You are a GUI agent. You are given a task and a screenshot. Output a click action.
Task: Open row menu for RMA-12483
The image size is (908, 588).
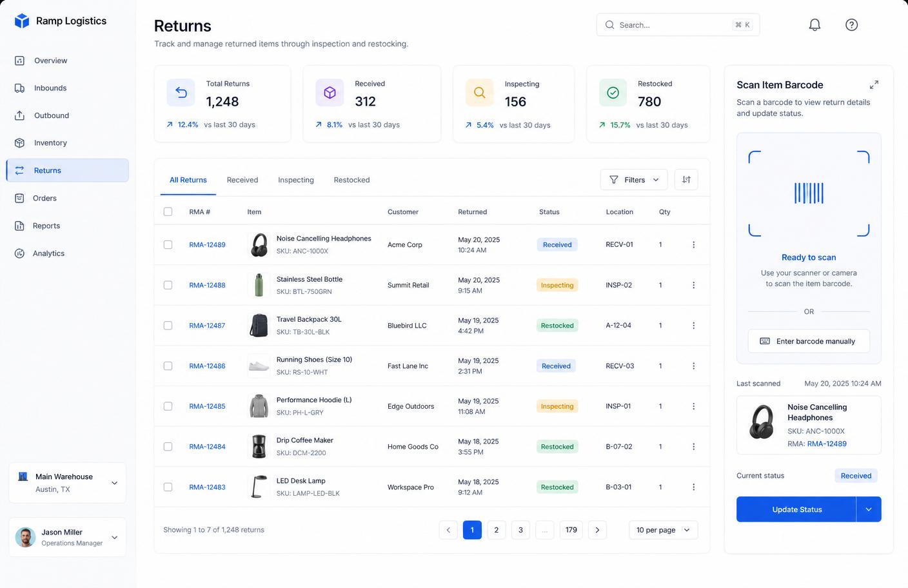click(693, 487)
